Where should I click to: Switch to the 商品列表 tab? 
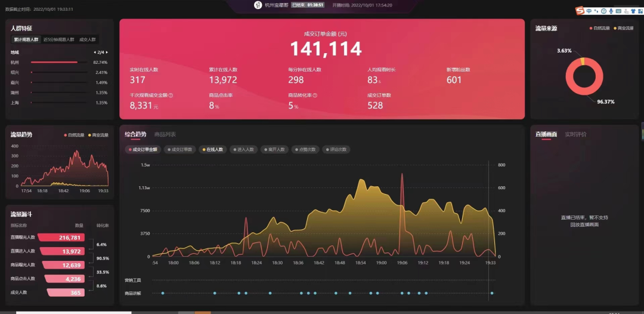tap(165, 134)
